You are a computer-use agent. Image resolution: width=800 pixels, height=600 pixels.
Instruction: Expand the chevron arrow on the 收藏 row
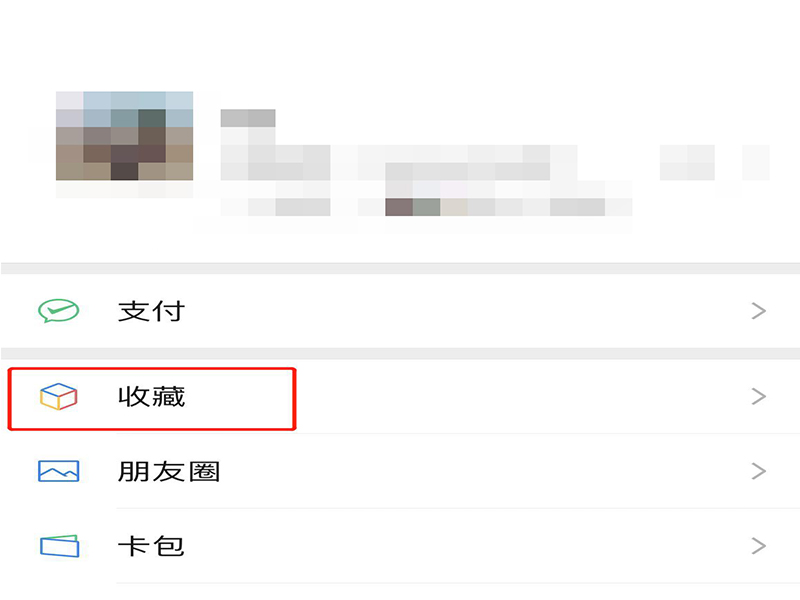(x=759, y=396)
